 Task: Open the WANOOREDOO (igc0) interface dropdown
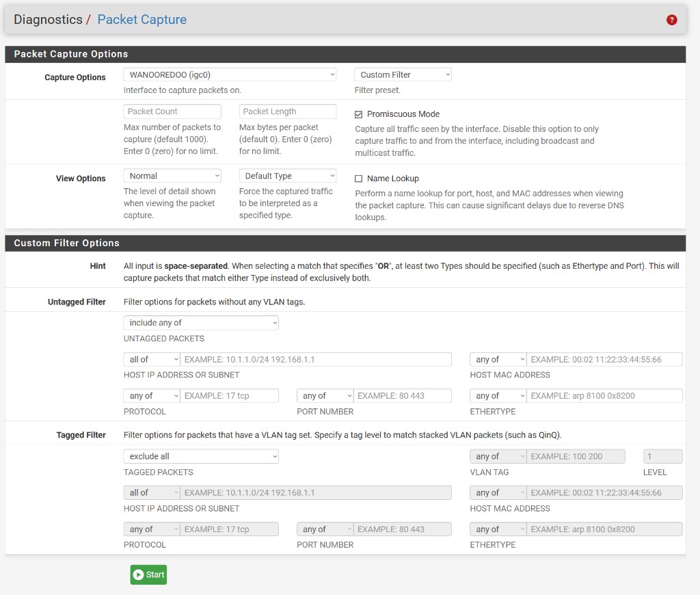click(230, 75)
